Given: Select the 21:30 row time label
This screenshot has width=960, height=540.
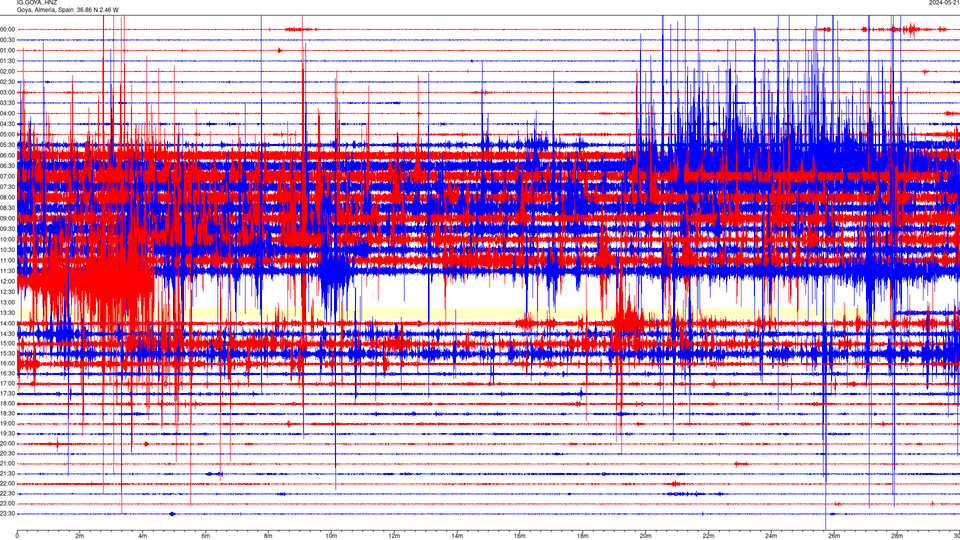Looking at the screenshot, I should [8, 473].
